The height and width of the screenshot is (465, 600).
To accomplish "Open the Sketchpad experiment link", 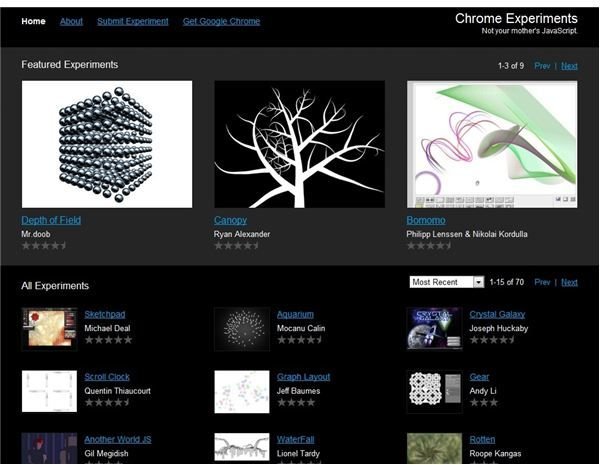I will [105, 314].
